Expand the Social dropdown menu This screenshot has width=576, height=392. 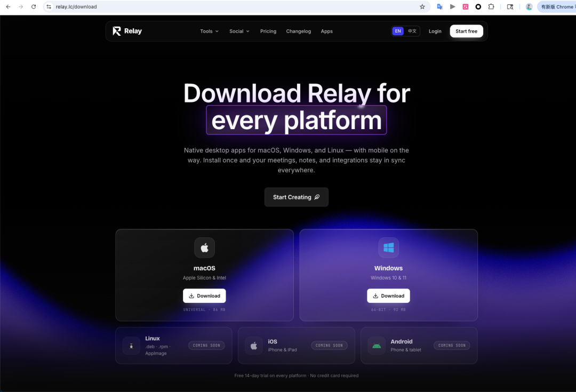point(239,31)
